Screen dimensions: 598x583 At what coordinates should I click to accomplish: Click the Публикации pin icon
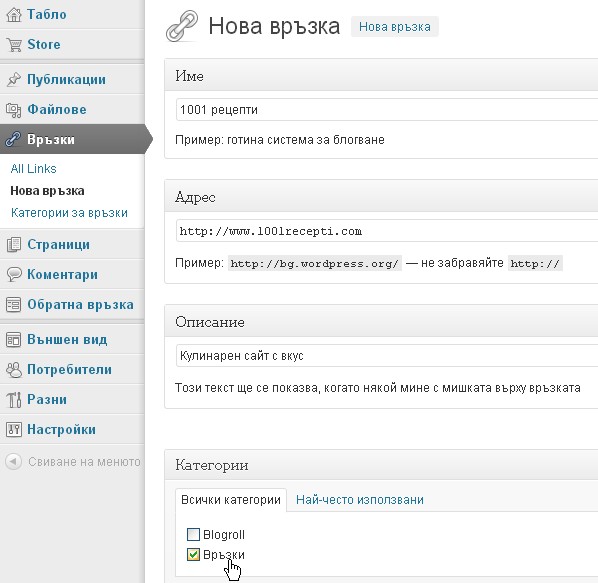[14, 79]
